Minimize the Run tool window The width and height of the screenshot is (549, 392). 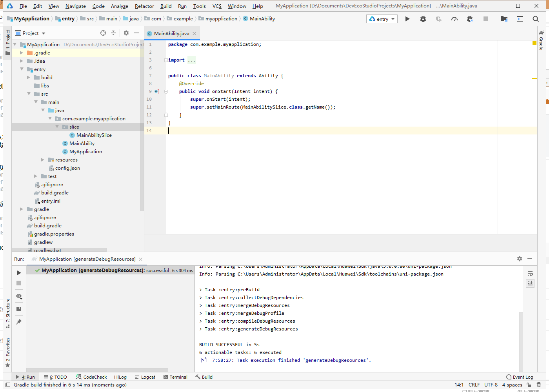pos(530,259)
